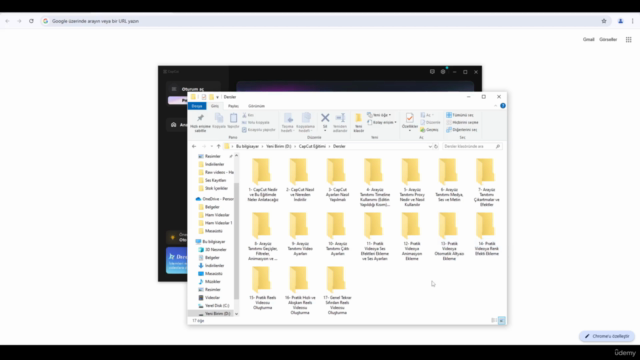Select Yeni Birim (D:) in the sidebar
Image resolution: width=640 pixels, height=360 pixels.
click(214, 313)
